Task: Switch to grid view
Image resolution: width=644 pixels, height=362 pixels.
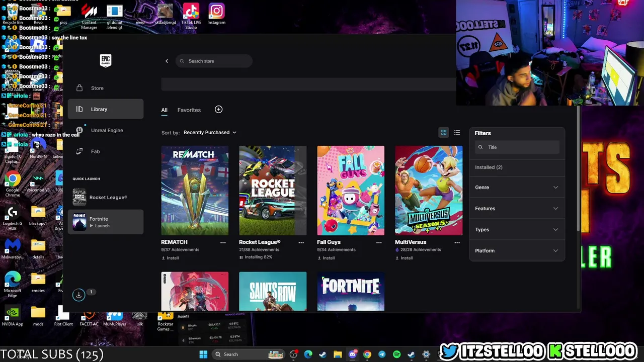Action: [444, 132]
